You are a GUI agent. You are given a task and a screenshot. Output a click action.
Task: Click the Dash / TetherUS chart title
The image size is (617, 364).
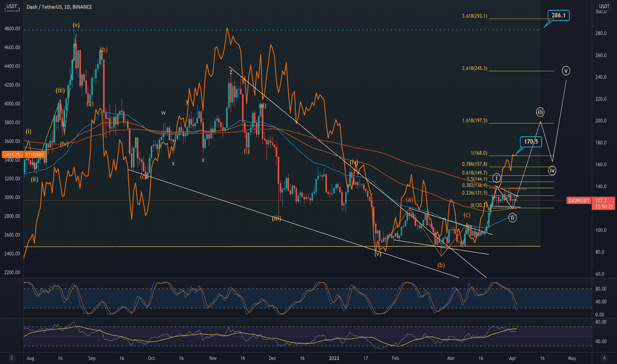click(x=59, y=7)
